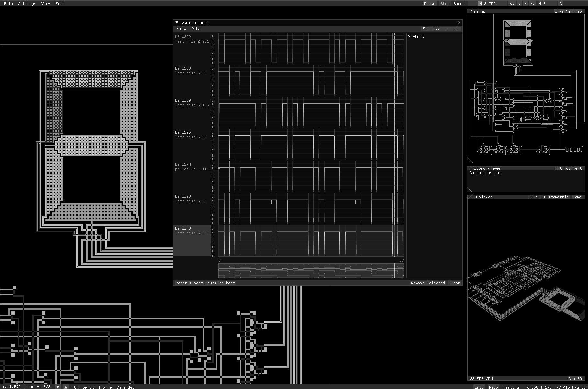Image resolution: width=588 pixels, height=389 pixels.
Task: Select the L0 W233 trace label
Action: (x=183, y=68)
